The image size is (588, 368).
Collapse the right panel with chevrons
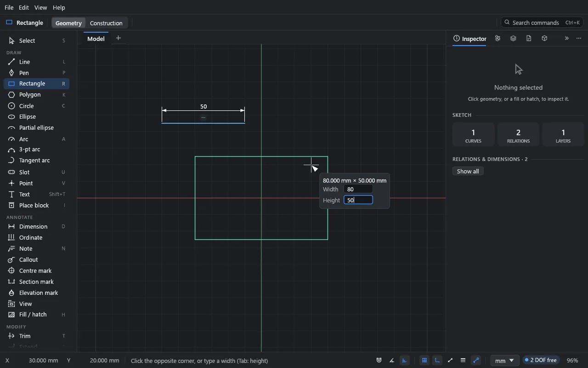[x=566, y=39]
